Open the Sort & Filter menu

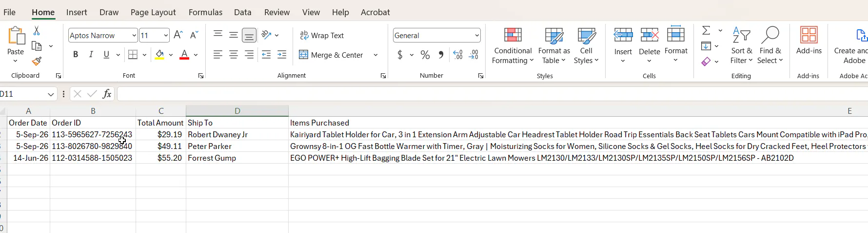tap(741, 45)
